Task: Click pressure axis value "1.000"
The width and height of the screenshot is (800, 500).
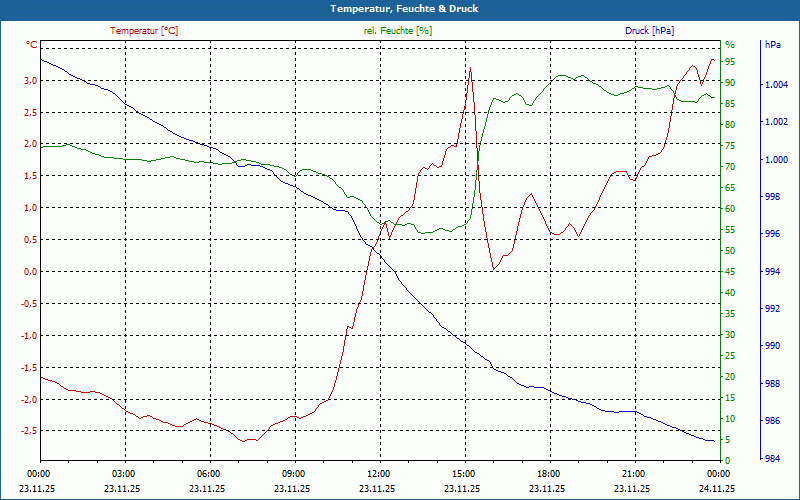Action: 777,160
